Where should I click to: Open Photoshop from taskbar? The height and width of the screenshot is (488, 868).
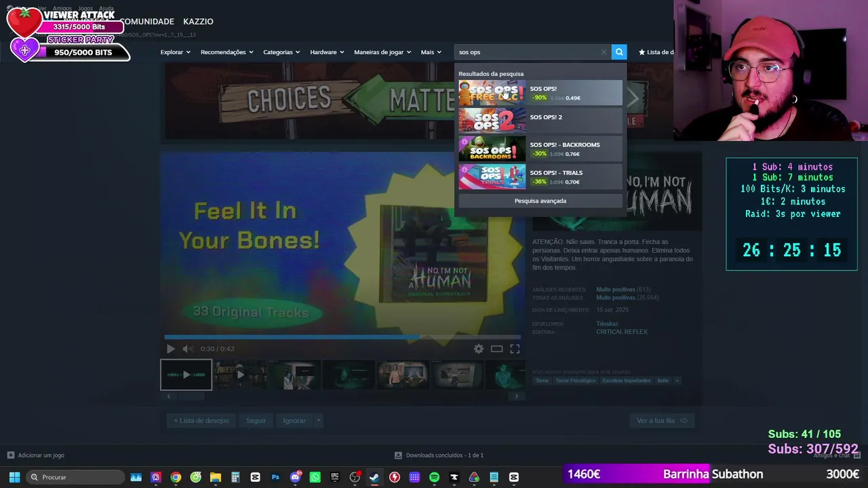coord(275,477)
